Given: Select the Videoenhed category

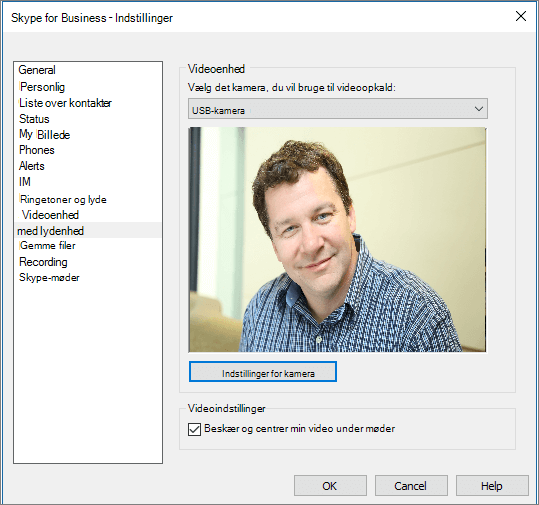Looking at the screenshot, I should 50,215.
